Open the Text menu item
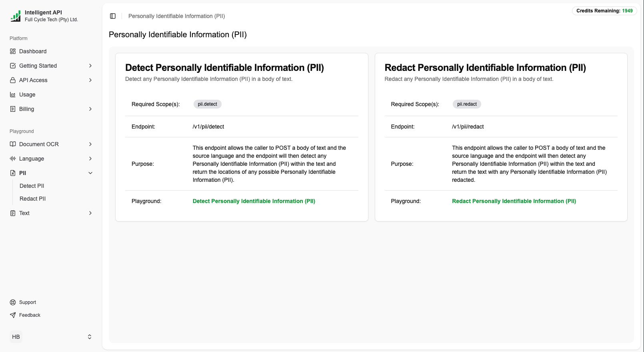This screenshot has width=644, height=352. point(24,213)
